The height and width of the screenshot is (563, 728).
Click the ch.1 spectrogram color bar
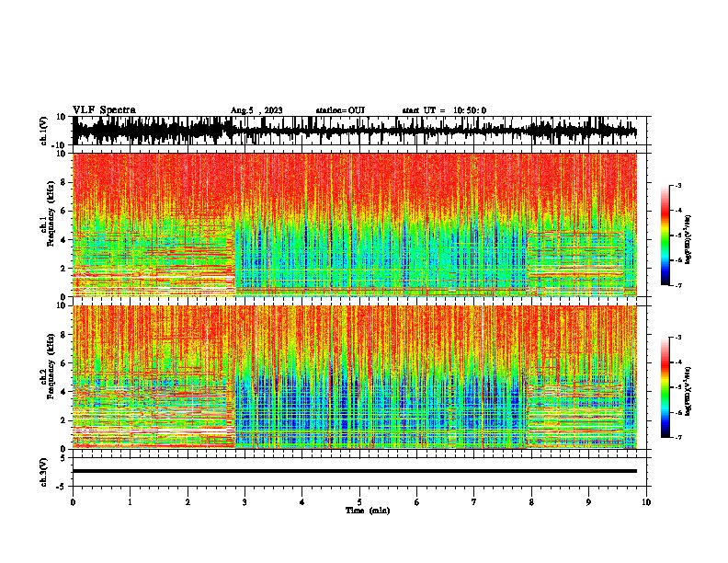tap(665, 236)
